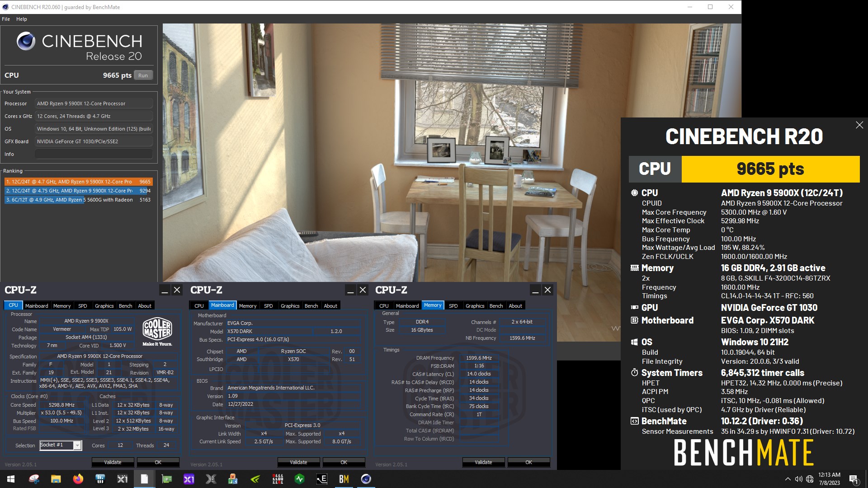Click the Run button next to the CPU score
868x488 pixels.
143,75
